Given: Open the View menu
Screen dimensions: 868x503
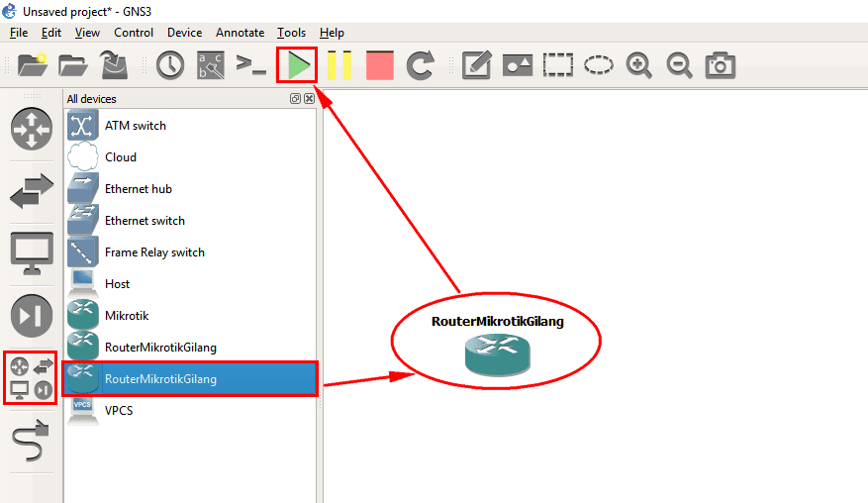Looking at the screenshot, I should 87,33.
